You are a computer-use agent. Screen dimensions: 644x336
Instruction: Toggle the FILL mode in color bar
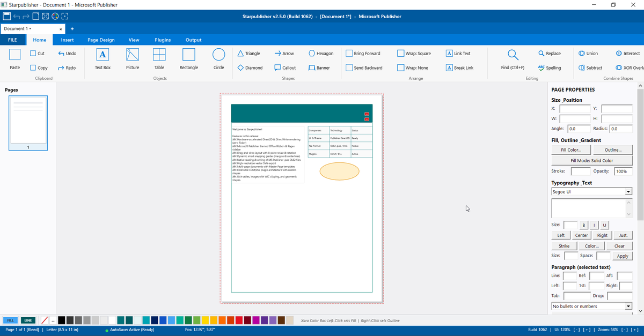pyautogui.click(x=10, y=320)
